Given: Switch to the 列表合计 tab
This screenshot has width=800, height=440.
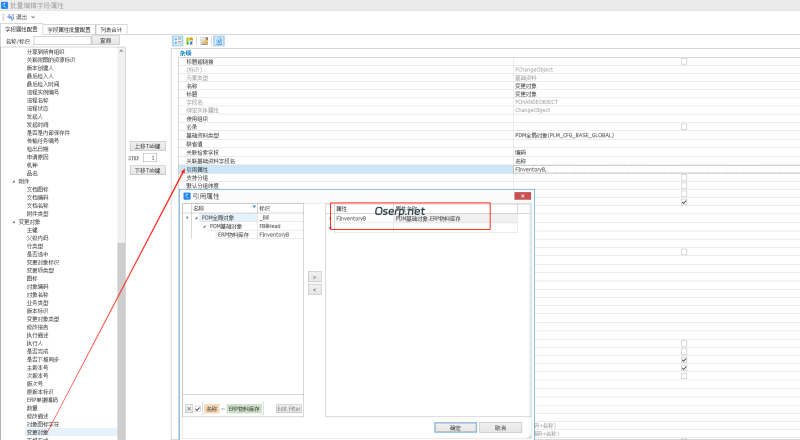Looking at the screenshot, I should coord(112,30).
